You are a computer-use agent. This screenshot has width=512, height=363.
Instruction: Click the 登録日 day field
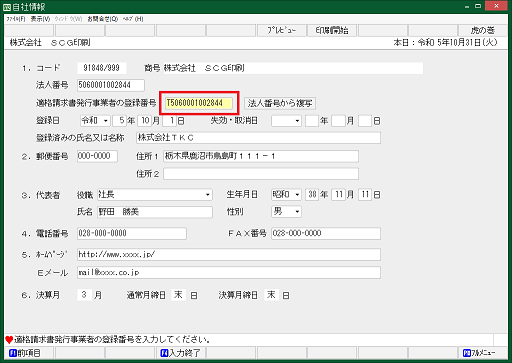pyautogui.click(x=170, y=121)
